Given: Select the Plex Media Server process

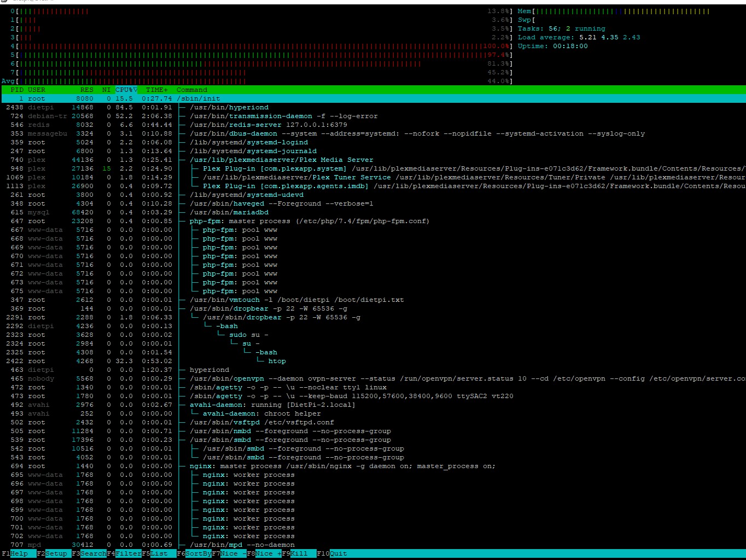Looking at the screenshot, I should tap(373, 160).
